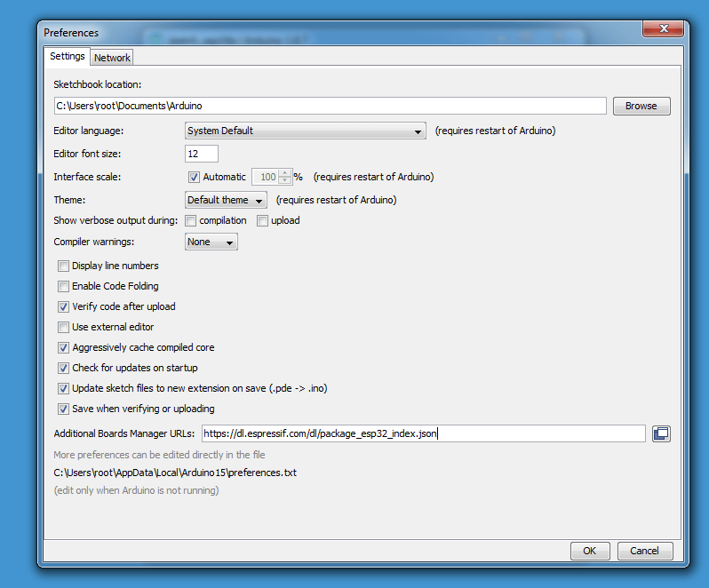Viewport: 709px width, 588px height.
Task: Switch to the Network tab
Action: pos(112,58)
